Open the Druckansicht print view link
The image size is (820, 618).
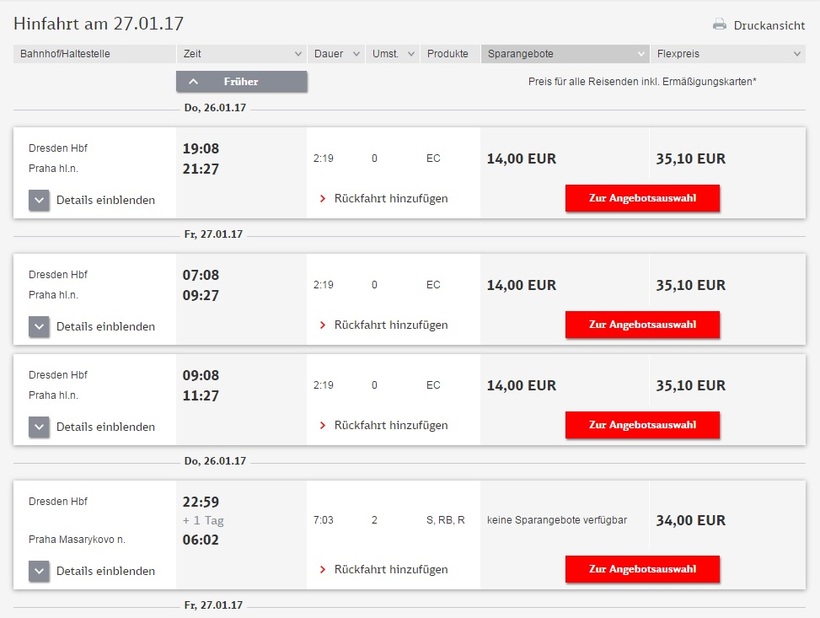[x=768, y=25]
